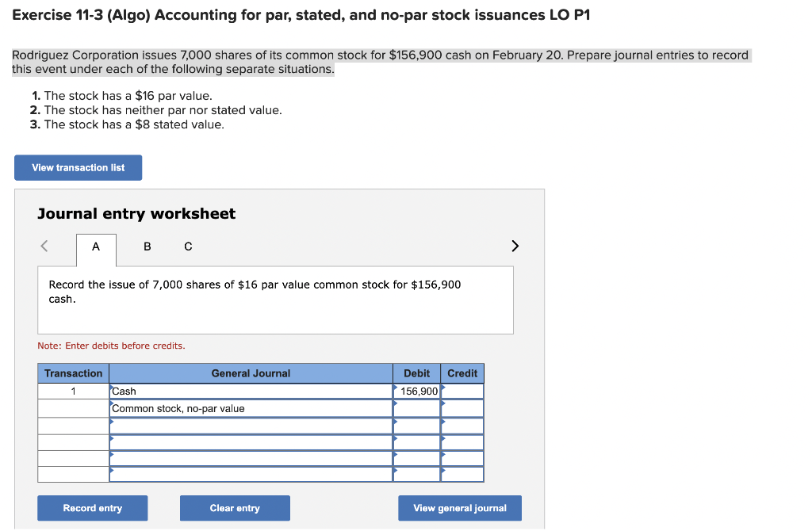
Task: Click the empty Credit cell beside Common stock
Action: tap(462, 408)
